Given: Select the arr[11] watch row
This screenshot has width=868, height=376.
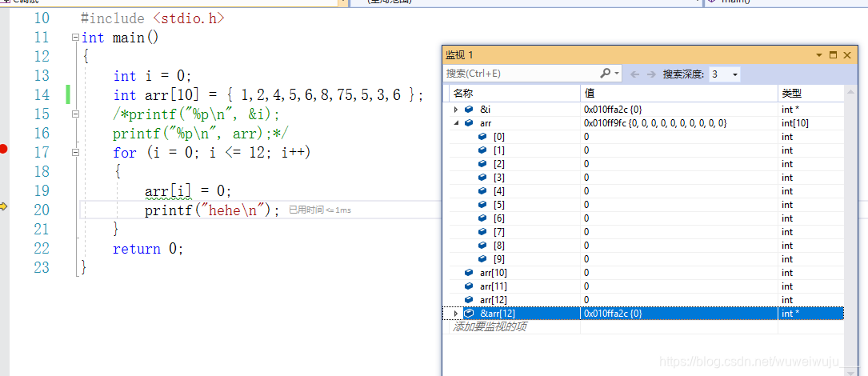Looking at the screenshot, I should pyautogui.click(x=644, y=286).
